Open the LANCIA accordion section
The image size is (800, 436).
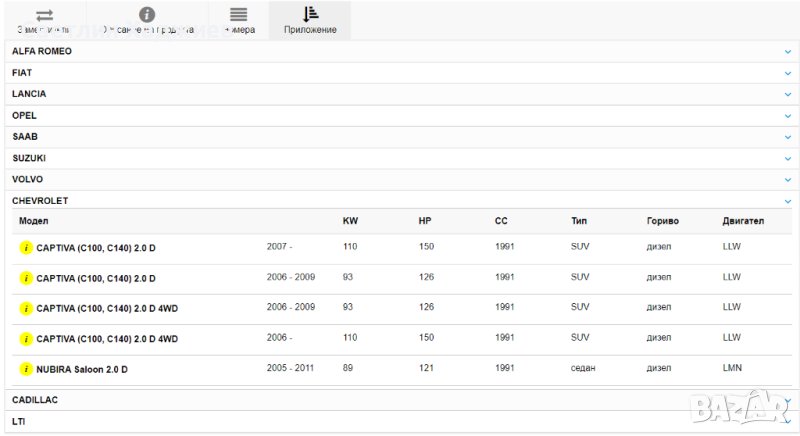400,94
